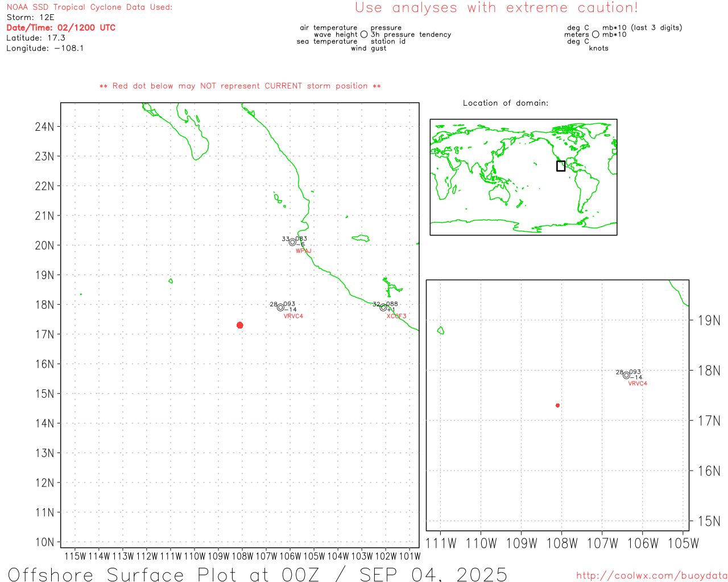Click the red dot position disclaimer text
The height and width of the screenshot is (582, 728).
point(240,86)
